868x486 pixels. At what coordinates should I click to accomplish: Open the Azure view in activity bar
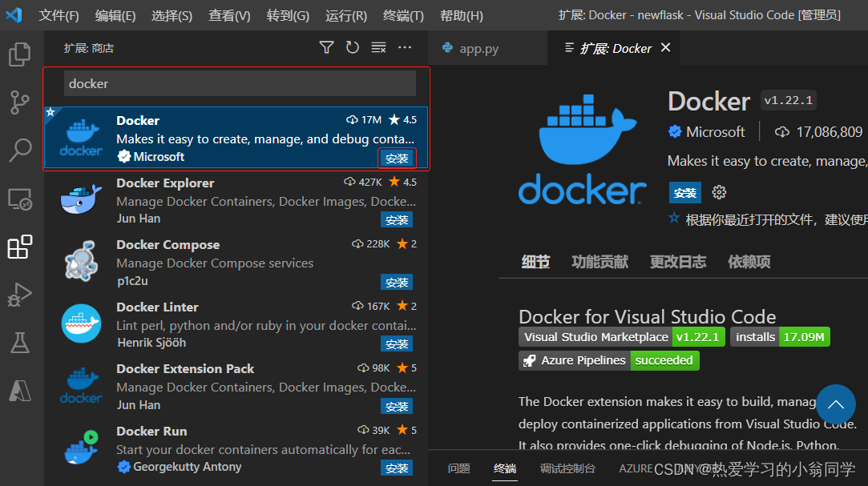[x=20, y=391]
